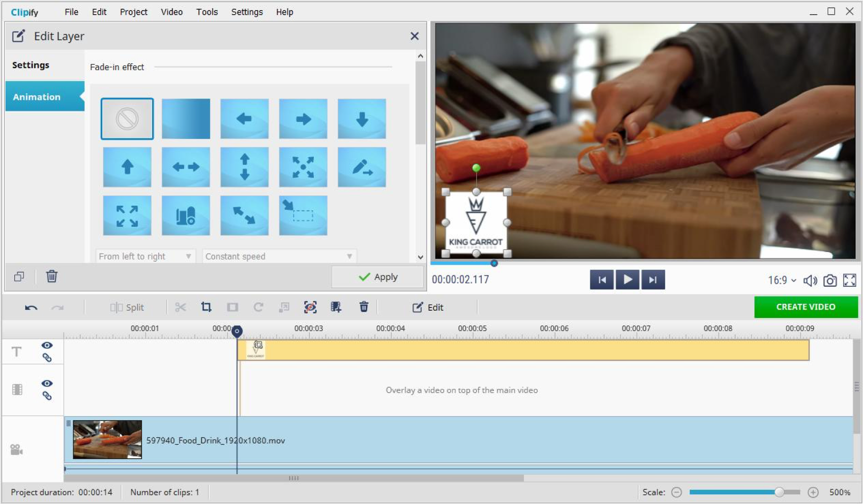Open the Tools menu
The width and height of the screenshot is (863, 504).
(207, 12)
